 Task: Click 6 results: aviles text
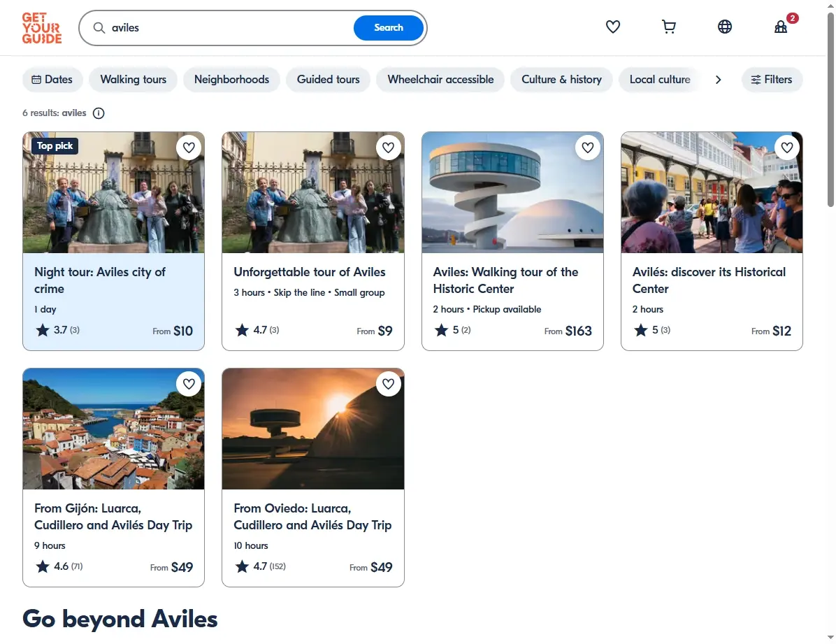(55, 113)
